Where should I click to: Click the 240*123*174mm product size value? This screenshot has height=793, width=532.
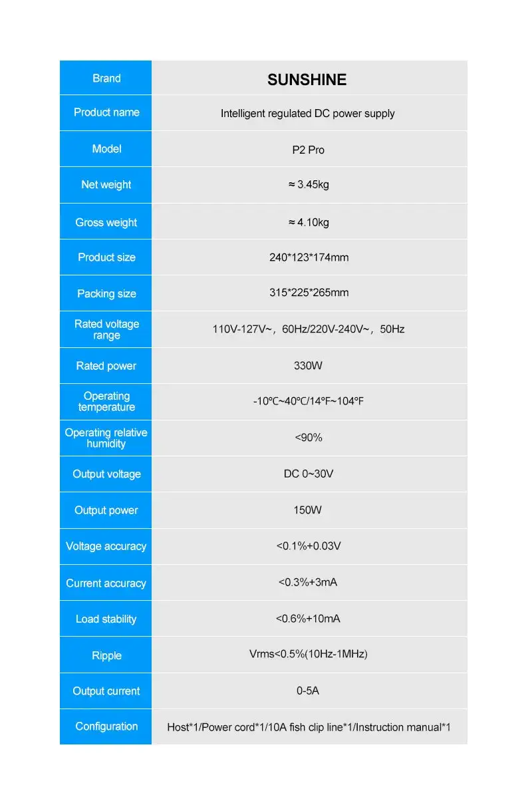point(309,257)
